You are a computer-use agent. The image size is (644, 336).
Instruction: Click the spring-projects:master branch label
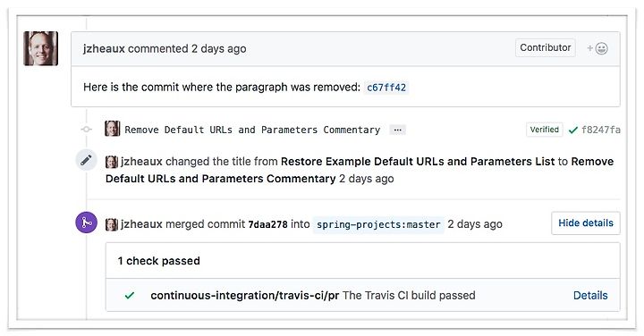tap(378, 225)
